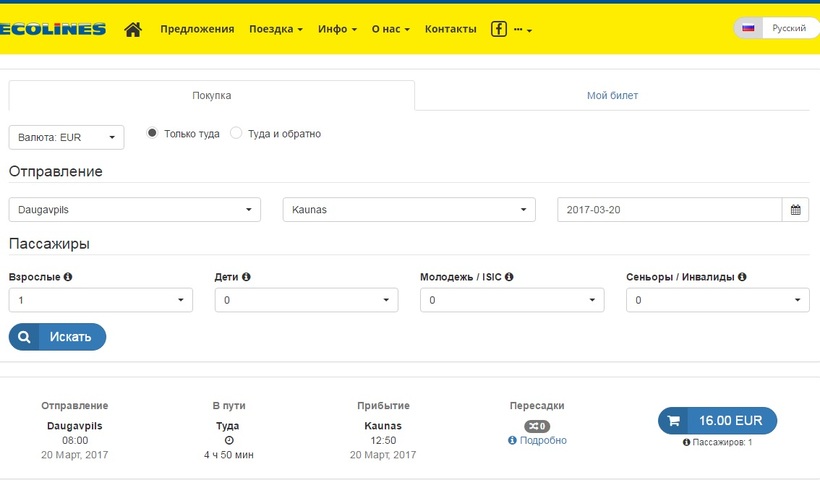
Task: Click info icon next to Дети
Action: [246, 277]
